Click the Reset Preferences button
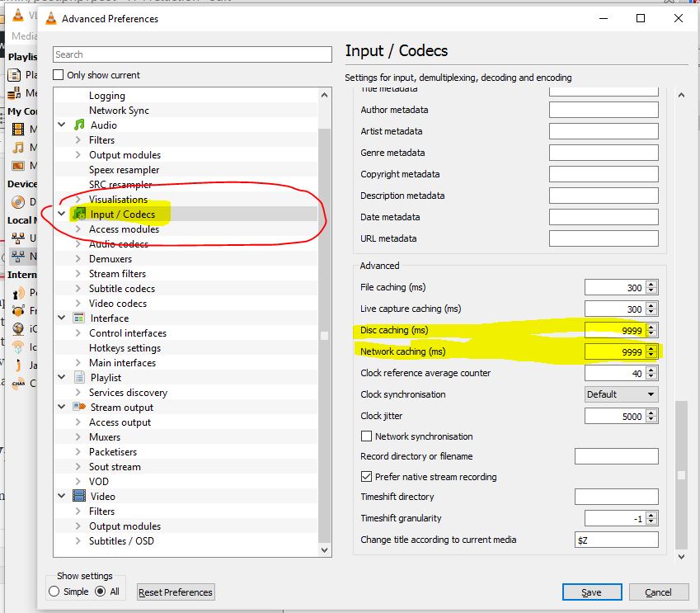This screenshot has width=700, height=613. click(x=176, y=592)
